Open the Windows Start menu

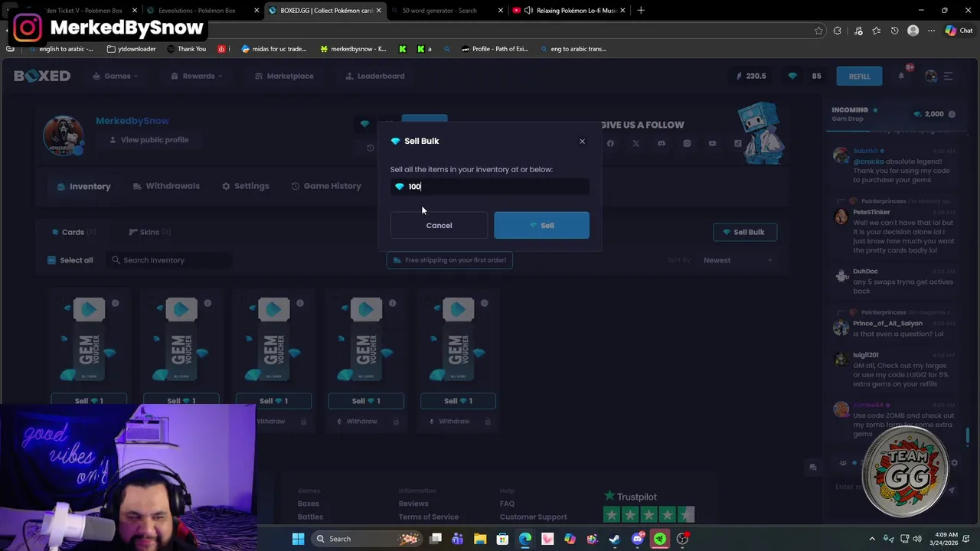[298, 539]
